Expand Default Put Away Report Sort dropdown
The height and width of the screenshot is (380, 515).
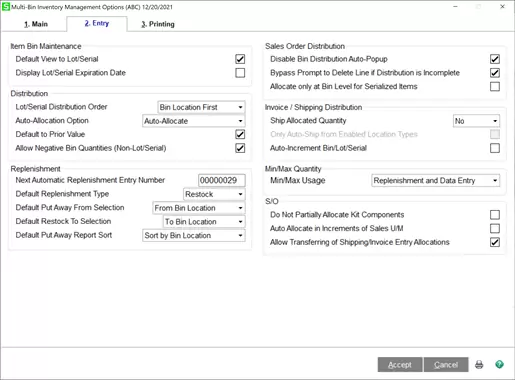[x=194, y=235]
